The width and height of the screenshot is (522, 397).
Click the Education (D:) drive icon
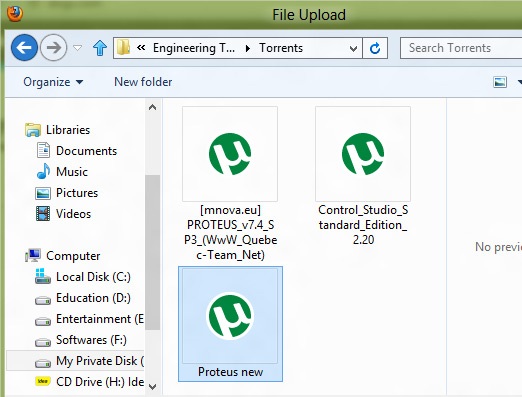[x=43, y=301]
